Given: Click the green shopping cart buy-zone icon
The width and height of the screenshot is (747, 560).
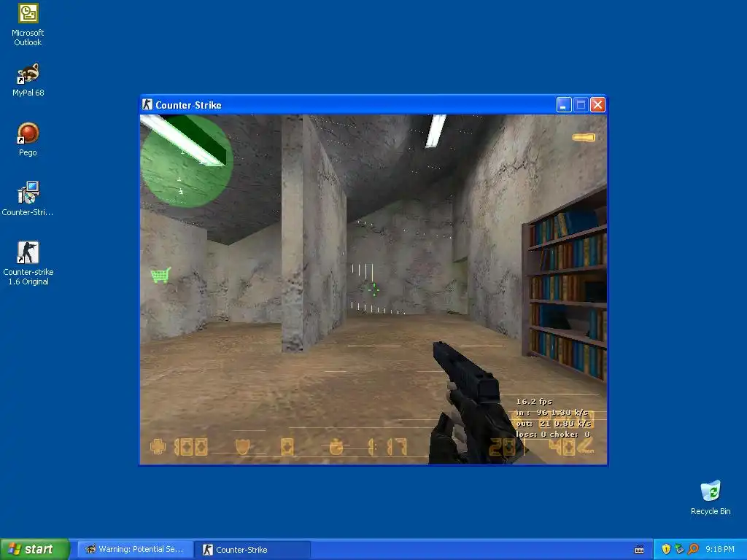Looking at the screenshot, I should point(160,275).
